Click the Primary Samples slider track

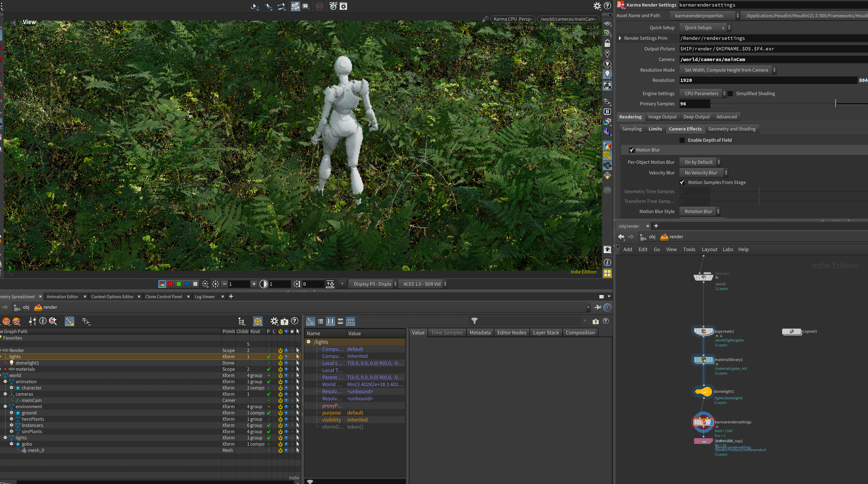773,104
